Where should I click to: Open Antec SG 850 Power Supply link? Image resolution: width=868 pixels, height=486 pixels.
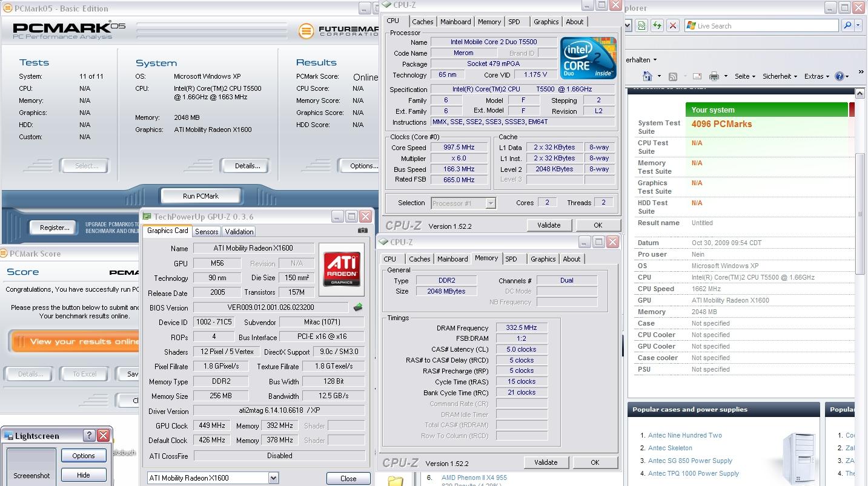[690, 461]
